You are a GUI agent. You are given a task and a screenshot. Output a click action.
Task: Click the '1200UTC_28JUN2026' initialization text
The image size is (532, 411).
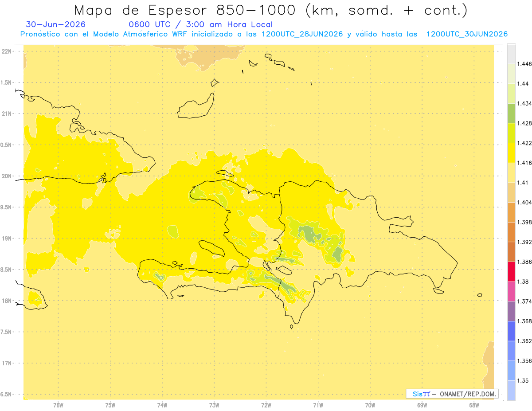[x=302, y=34]
